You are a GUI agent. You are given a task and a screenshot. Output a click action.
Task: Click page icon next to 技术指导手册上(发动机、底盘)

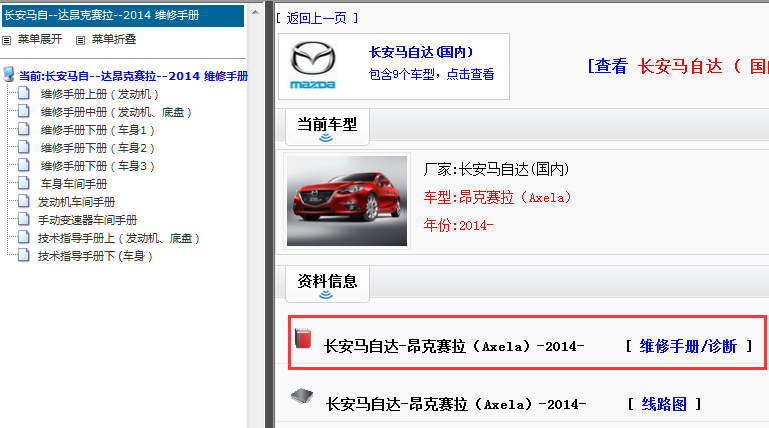24,237
